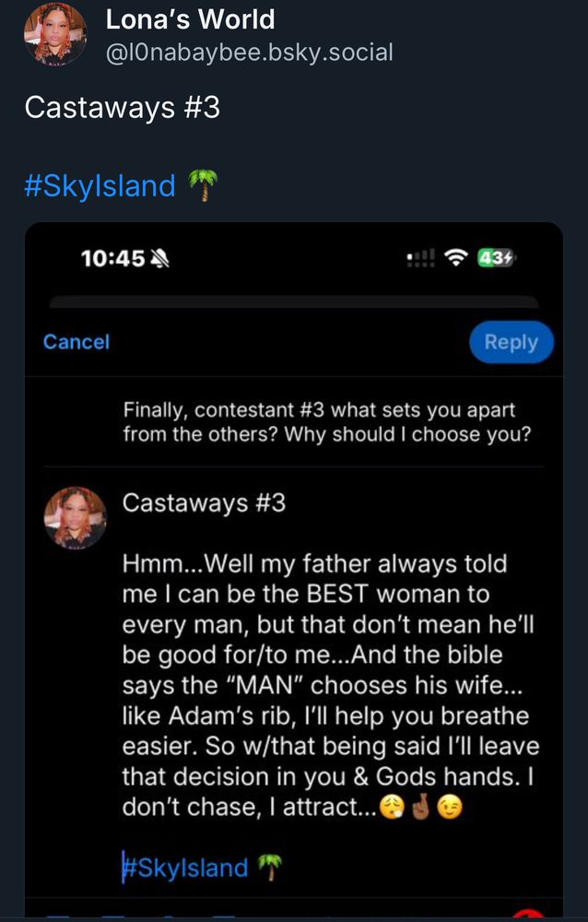588x922 pixels.
Task: Tap the quoted "Finally, contestant #3" question text
Action: [x=327, y=422]
